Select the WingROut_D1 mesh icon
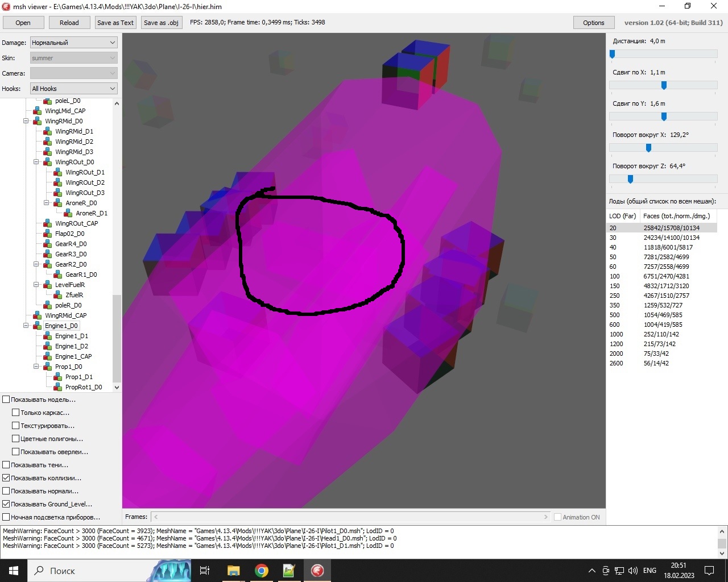728x582 pixels. point(58,172)
